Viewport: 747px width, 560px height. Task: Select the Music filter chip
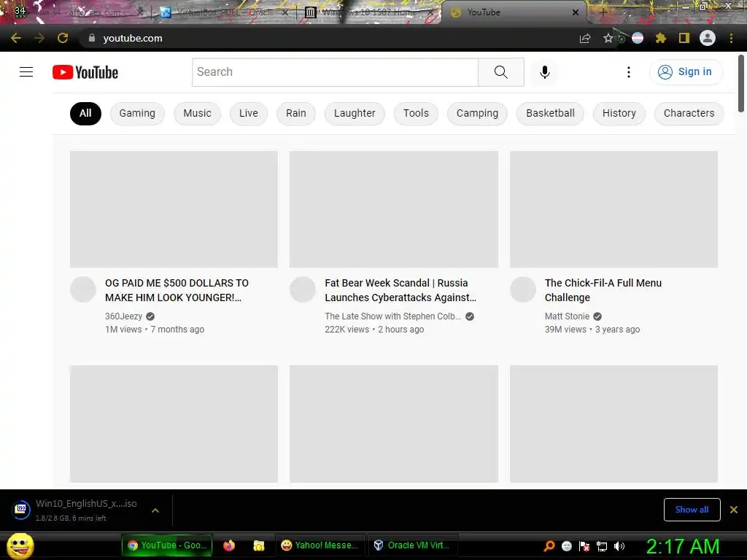point(197,113)
